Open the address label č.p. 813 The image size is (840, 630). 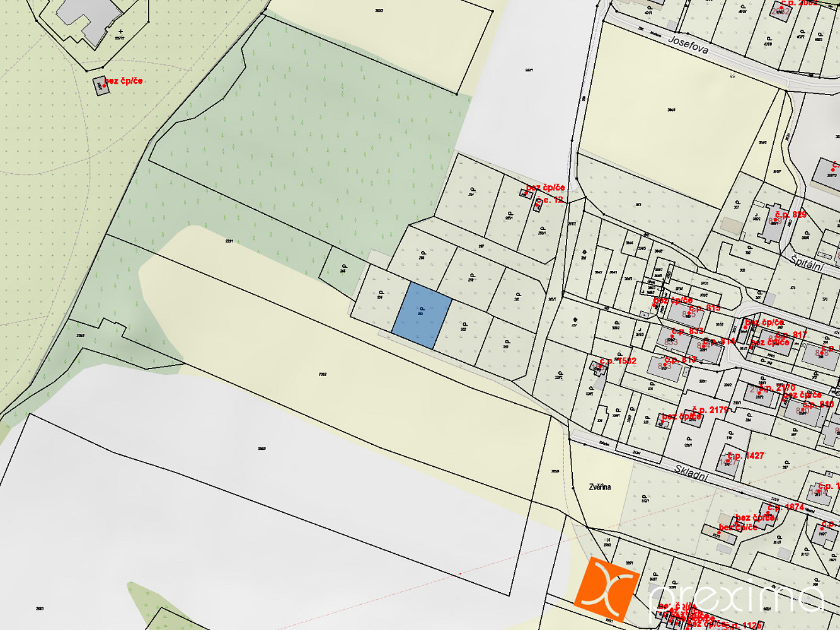click(681, 359)
